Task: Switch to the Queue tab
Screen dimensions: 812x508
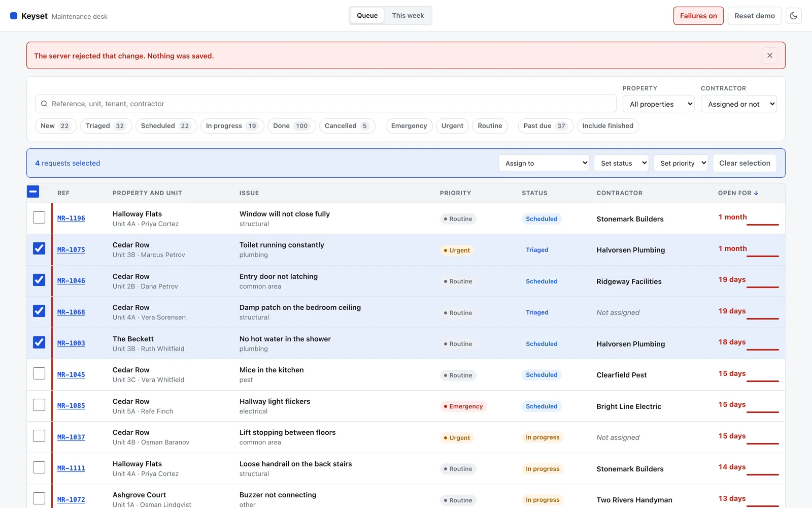Action: point(367,16)
